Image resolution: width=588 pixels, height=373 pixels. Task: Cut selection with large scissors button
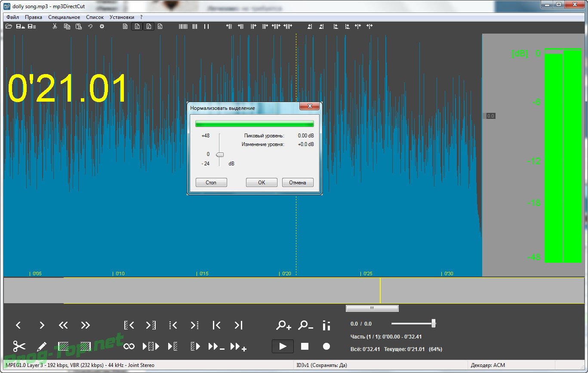tap(19, 346)
